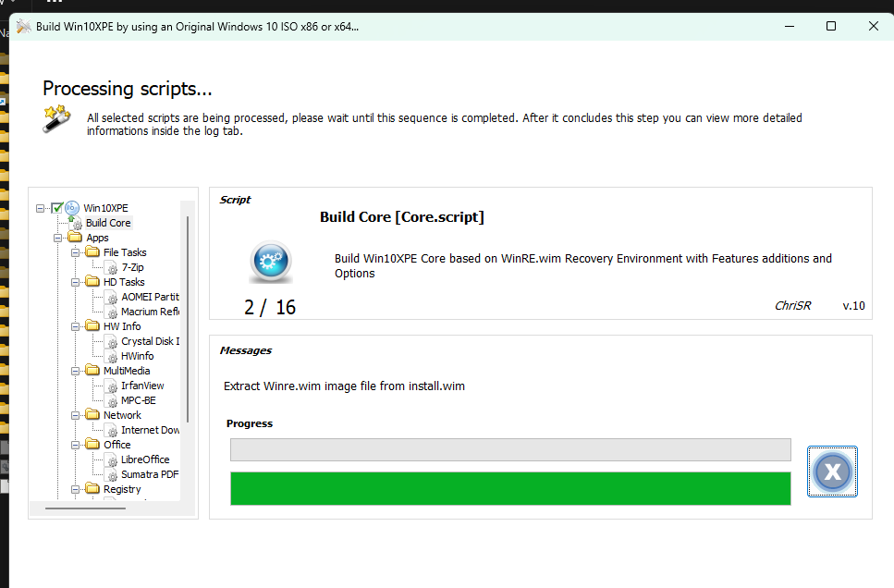Select the Build Core script item
The height and width of the screenshot is (588, 894).
pos(108,223)
